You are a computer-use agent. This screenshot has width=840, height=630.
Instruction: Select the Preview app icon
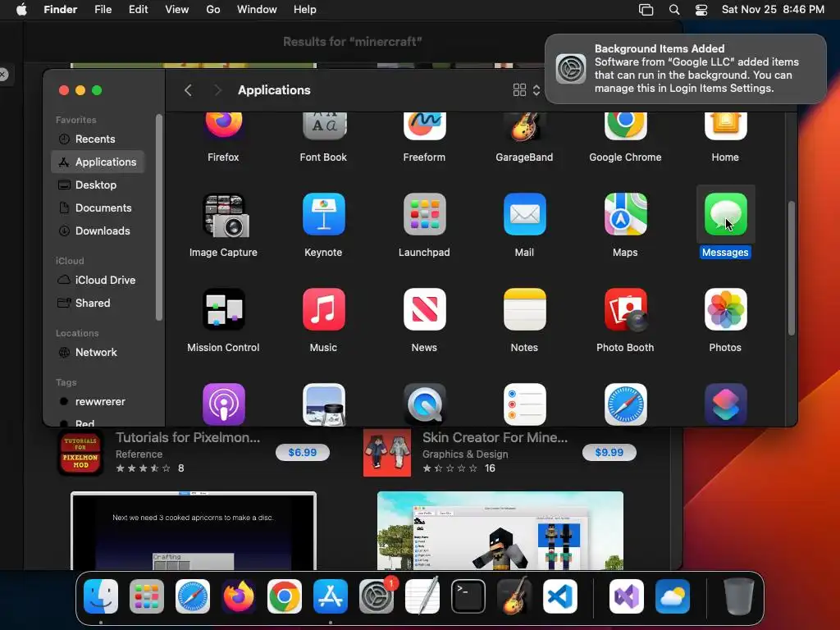[323, 404]
